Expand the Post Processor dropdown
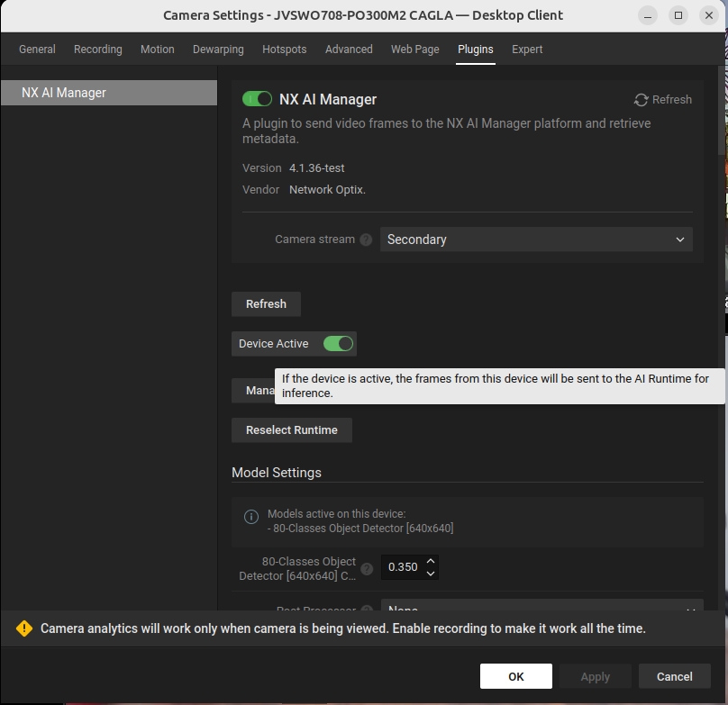Image resolution: width=728 pixels, height=705 pixels. [541, 610]
